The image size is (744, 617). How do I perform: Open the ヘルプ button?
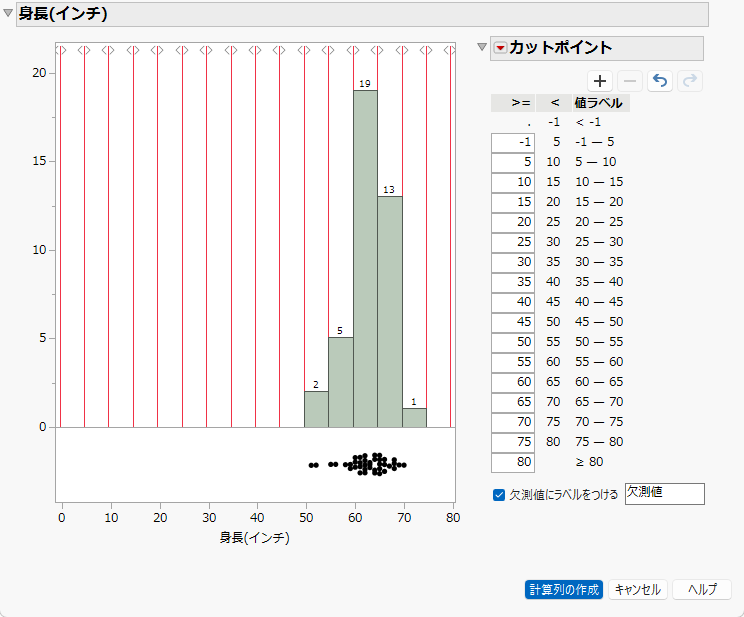coord(702,589)
